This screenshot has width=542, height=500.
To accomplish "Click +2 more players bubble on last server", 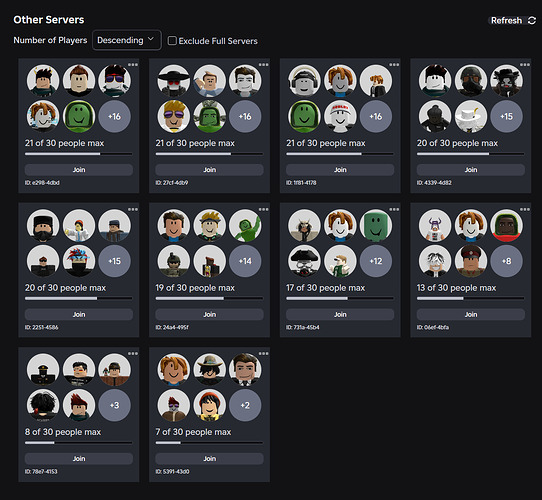I will click(x=245, y=405).
